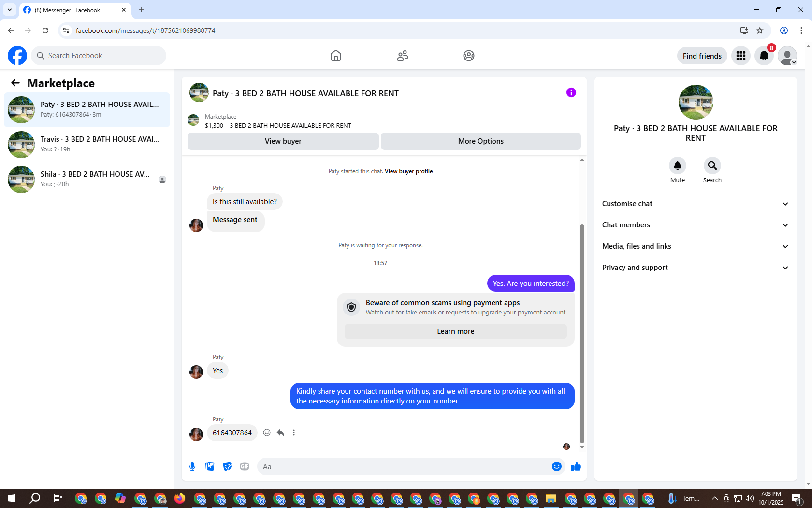This screenshot has width=812, height=508.
Task: Open the Friends icon in top navigation
Action: 403,56
